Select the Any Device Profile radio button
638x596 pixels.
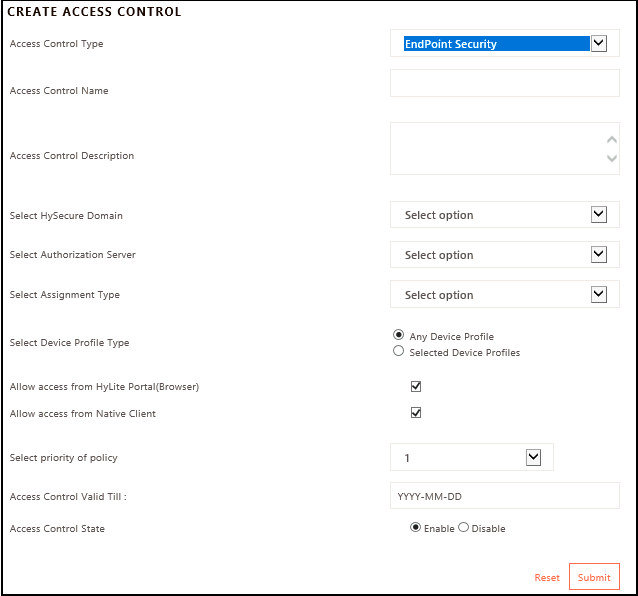tap(398, 335)
